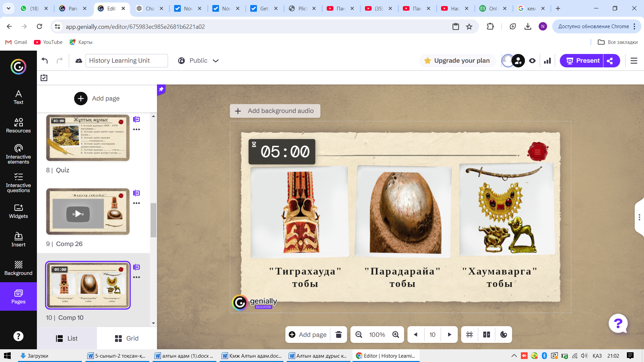Toggle preview with the eye icon

tap(532, 61)
